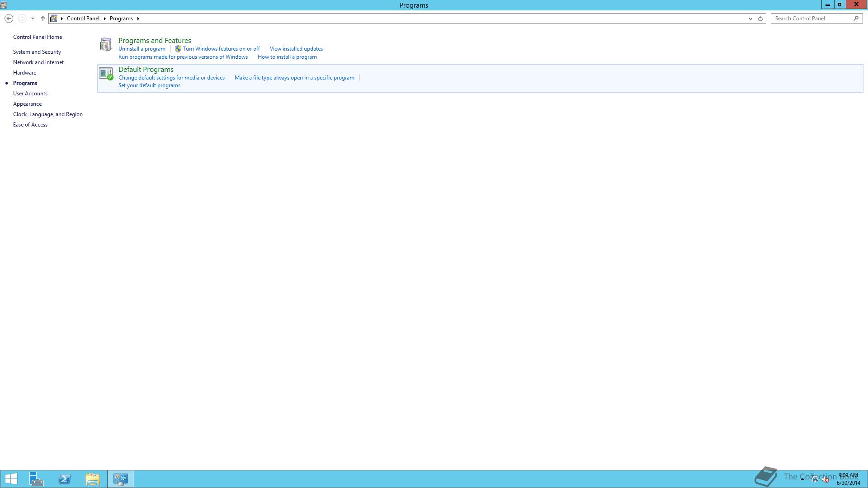Go to Control Panel Home
Image resolution: width=868 pixels, height=488 pixels.
pyautogui.click(x=38, y=37)
